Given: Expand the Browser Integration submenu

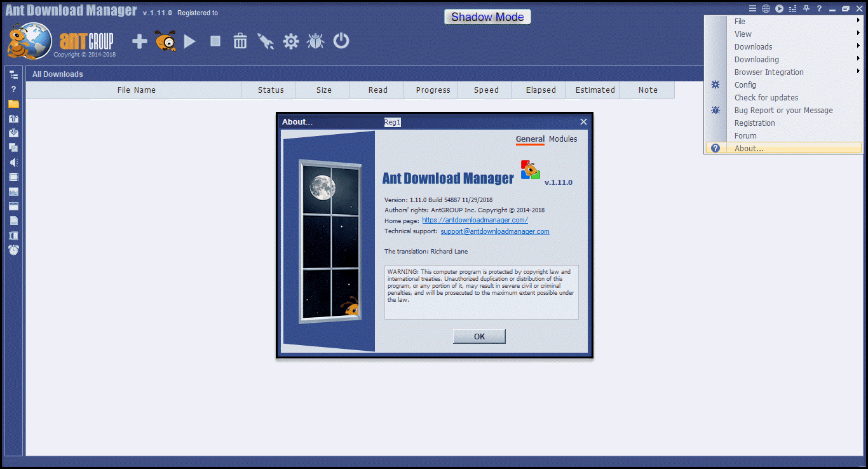Looking at the screenshot, I should (783, 72).
